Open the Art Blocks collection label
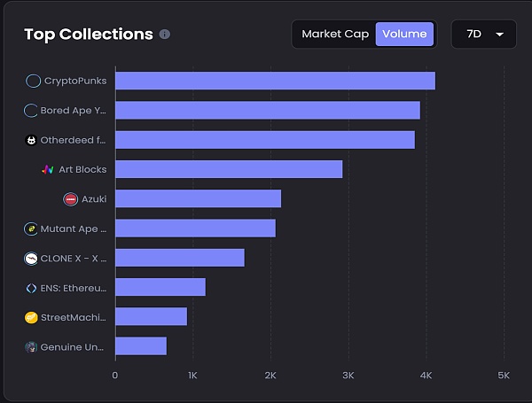Image resolution: width=532 pixels, height=403 pixels. 82,169
